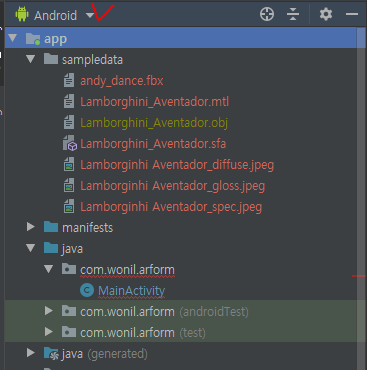The height and width of the screenshot is (370, 367).
Task: Click the java (generated) folder icon
Action: pos(51,354)
